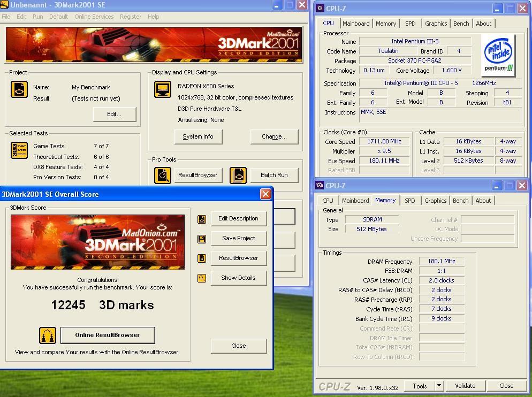Image resolution: width=532 pixels, height=397 pixels.
Task: Click the Intel Inside Pentium III logo
Action: coord(498,55)
